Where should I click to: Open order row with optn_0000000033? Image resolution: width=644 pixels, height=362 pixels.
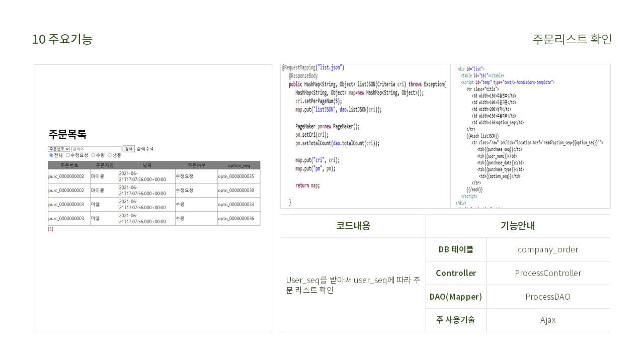point(154,205)
